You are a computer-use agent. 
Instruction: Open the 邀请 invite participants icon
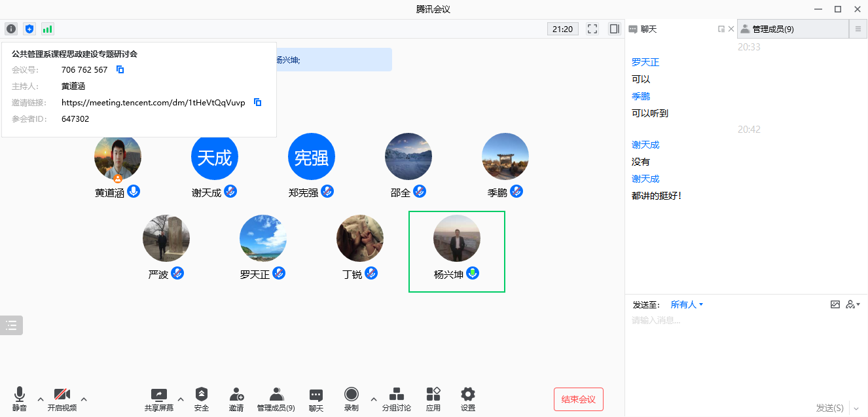(x=236, y=399)
